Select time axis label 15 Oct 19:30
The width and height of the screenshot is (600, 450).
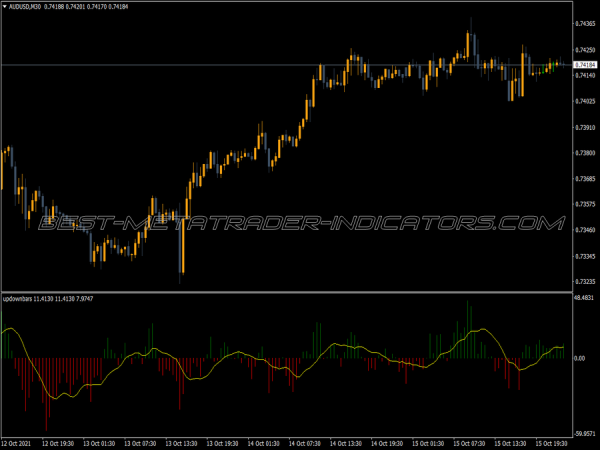[551, 443]
